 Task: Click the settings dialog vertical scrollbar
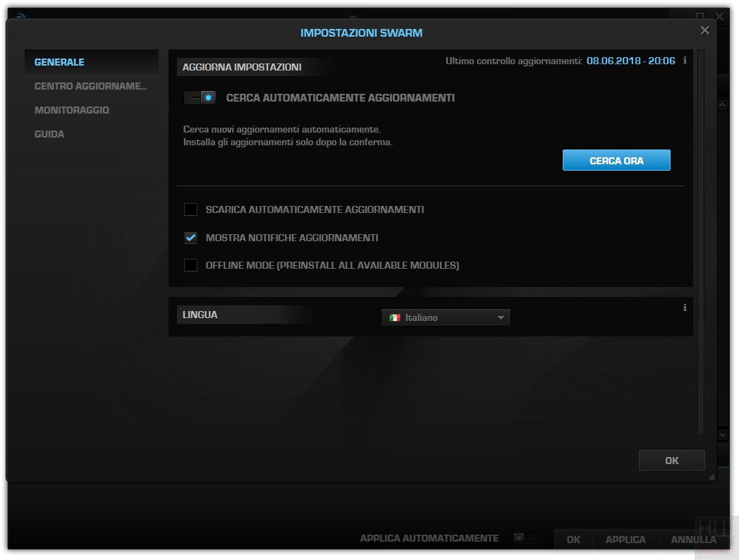[701, 242]
